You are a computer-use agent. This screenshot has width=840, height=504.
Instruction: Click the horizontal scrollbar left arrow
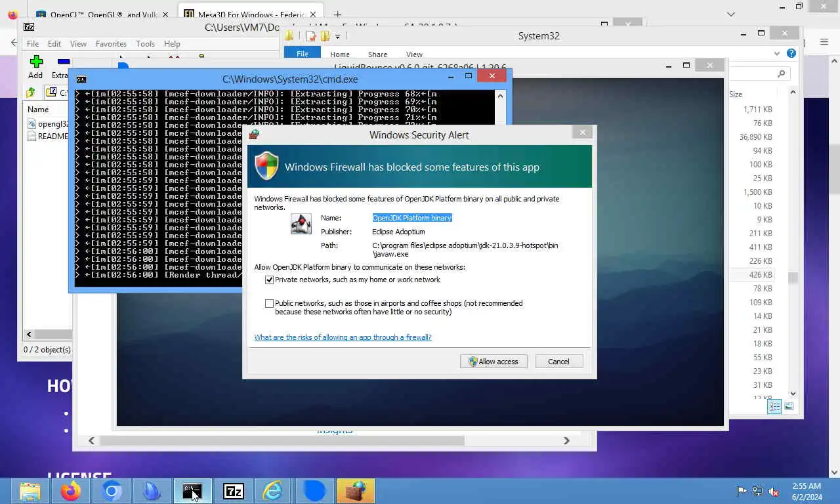pos(91,441)
